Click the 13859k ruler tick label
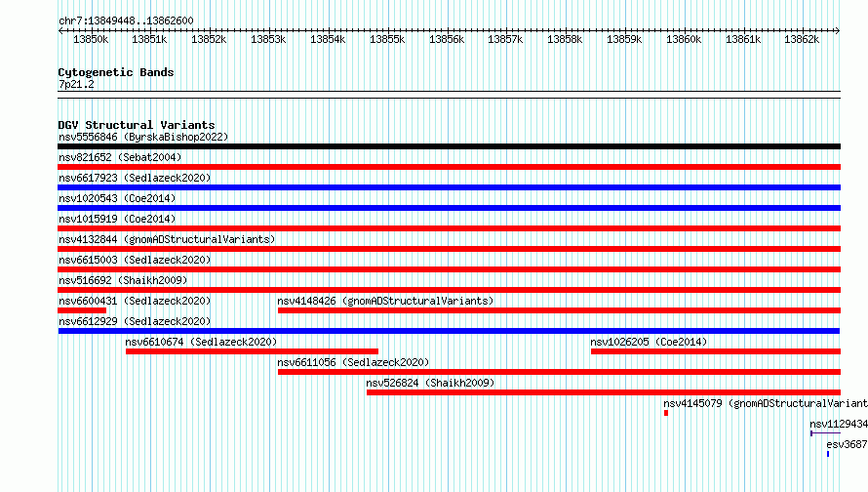 pyautogui.click(x=624, y=39)
